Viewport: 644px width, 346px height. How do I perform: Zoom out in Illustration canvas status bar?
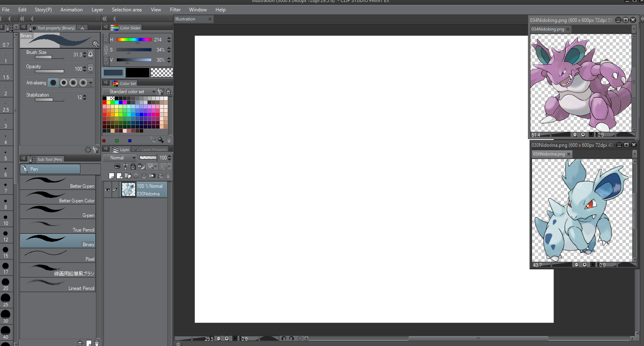point(219,338)
